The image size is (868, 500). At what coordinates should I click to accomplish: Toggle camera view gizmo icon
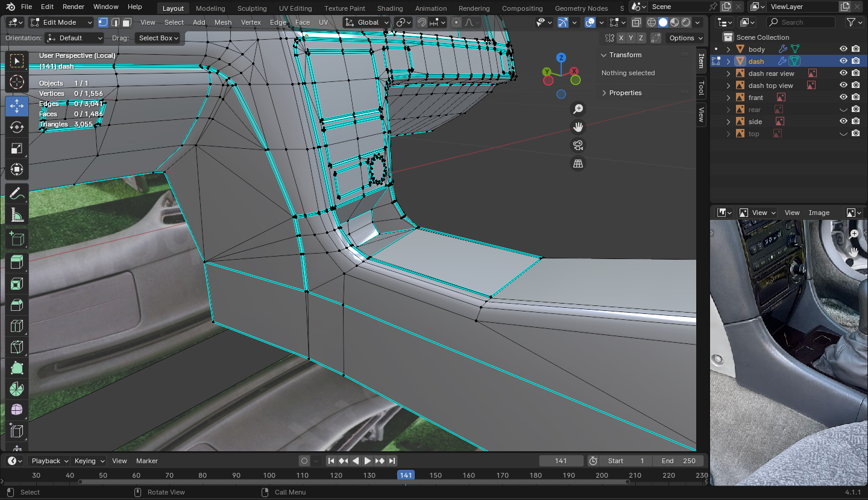[x=578, y=145]
